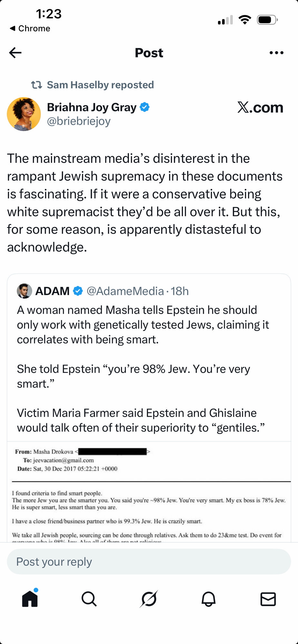
Task: Tap the Post your reply field
Action: tap(149, 562)
